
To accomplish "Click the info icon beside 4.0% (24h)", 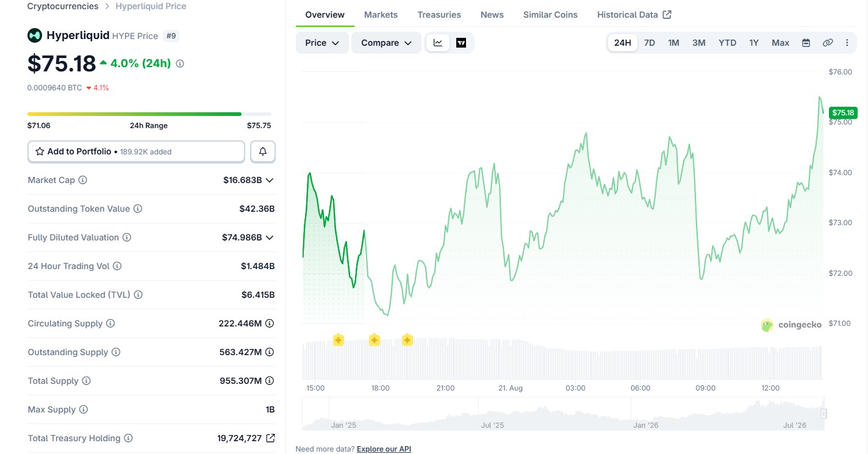I will point(180,63).
